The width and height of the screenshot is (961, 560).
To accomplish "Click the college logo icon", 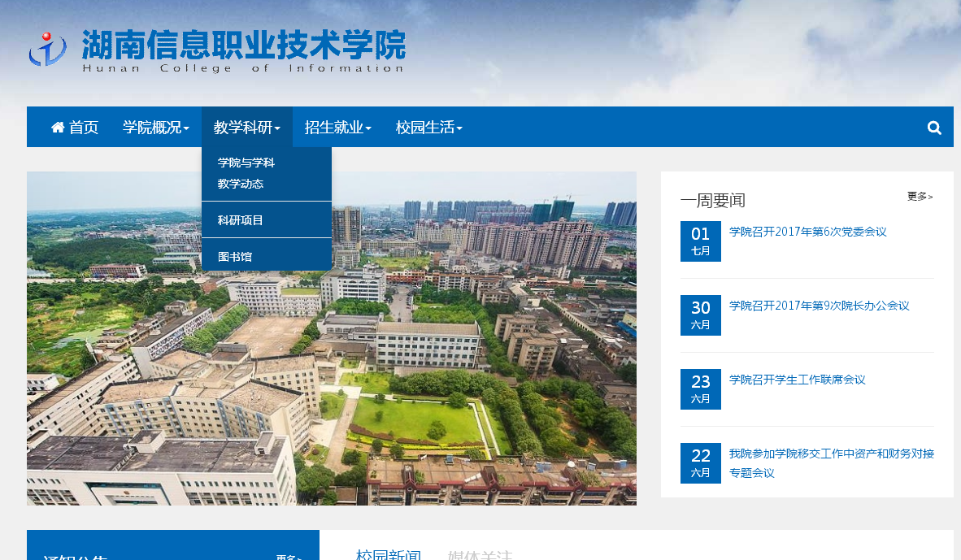I will (x=47, y=50).
